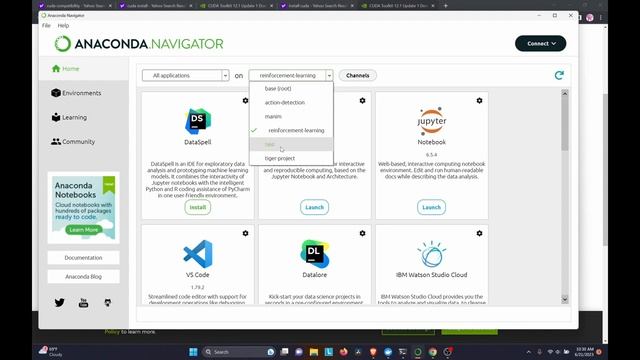This screenshot has width=640, height=360.
Task: Switch to the 'install cuda' browser tab
Action: pyautogui.click(x=318, y=6)
